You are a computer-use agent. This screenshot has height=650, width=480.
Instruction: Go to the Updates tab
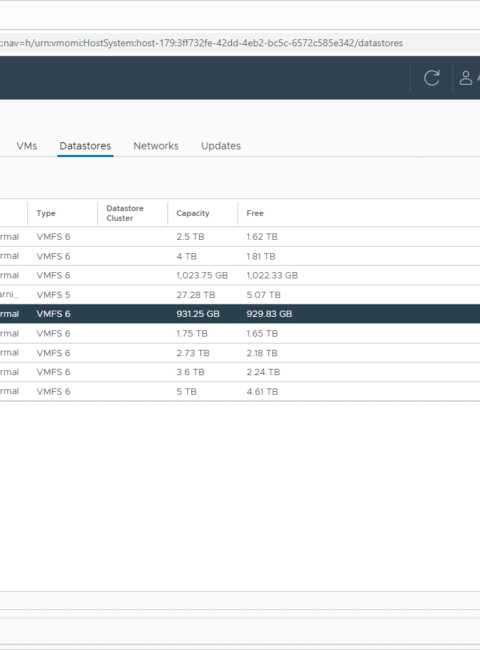[221, 146]
